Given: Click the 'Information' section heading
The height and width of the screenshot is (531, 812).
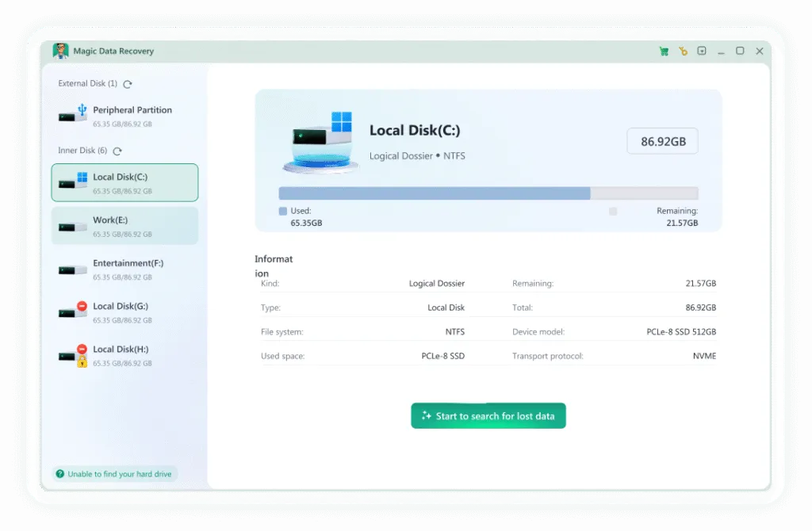Looking at the screenshot, I should click(x=274, y=266).
